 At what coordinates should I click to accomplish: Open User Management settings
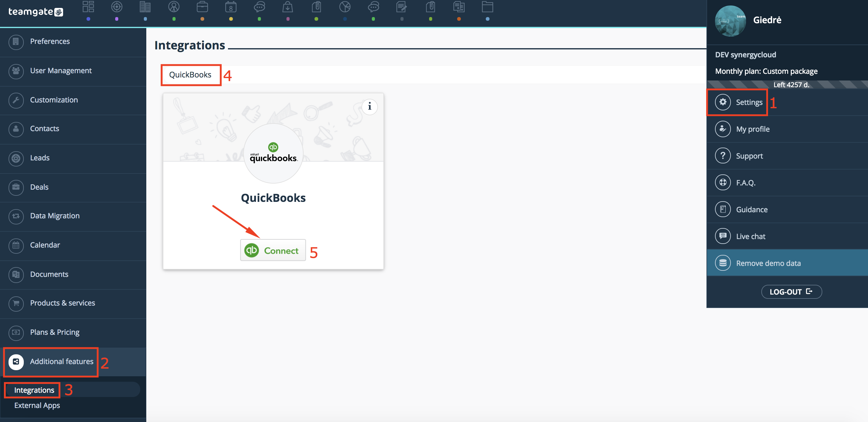pos(73,71)
